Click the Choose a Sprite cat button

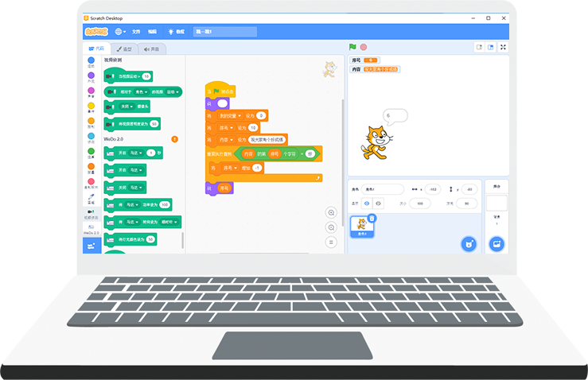click(x=469, y=244)
